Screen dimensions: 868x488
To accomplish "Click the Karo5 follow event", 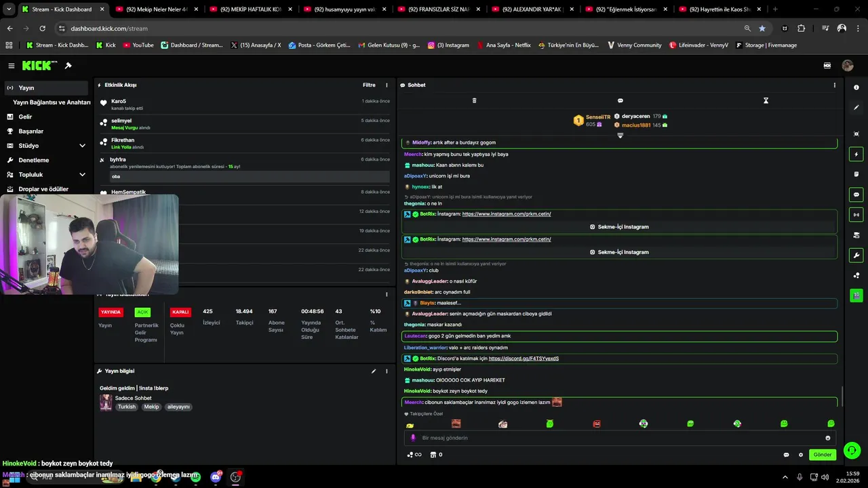I will 245,104.
